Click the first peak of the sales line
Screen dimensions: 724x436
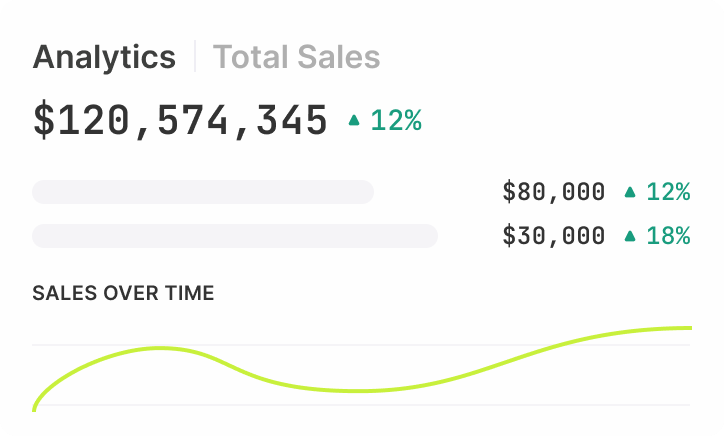[160, 348]
